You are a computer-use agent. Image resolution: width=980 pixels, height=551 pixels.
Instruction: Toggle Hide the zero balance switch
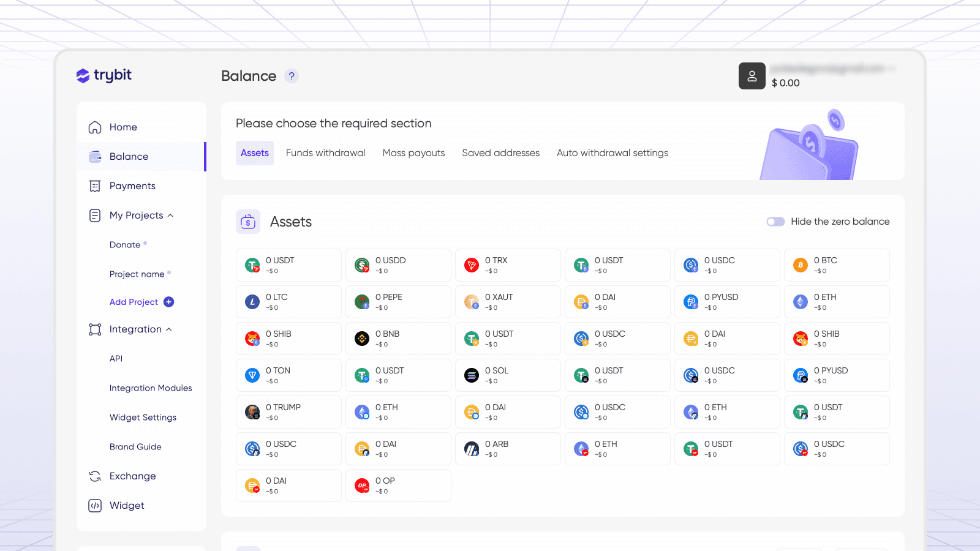pos(775,222)
